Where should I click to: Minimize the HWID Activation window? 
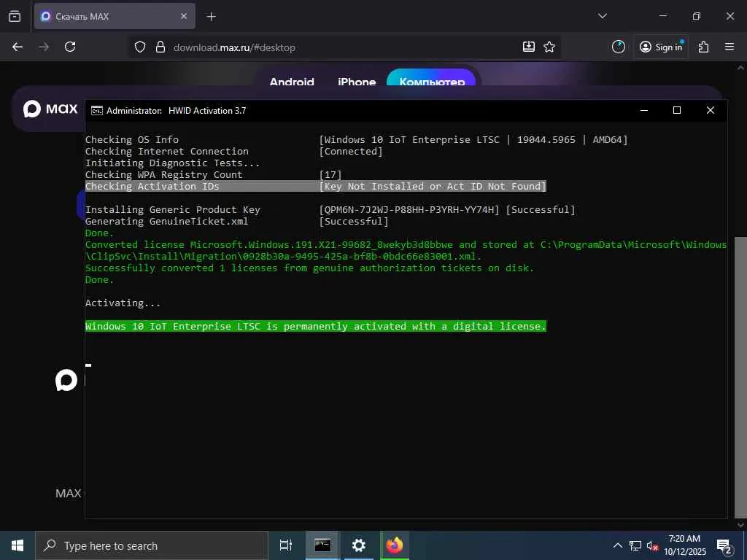pyautogui.click(x=644, y=111)
